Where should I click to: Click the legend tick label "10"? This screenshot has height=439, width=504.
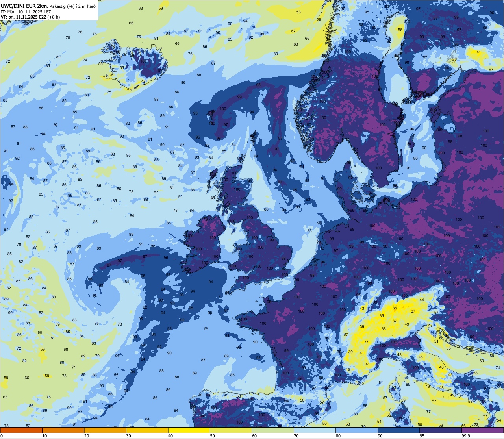click(x=44, y=436)
